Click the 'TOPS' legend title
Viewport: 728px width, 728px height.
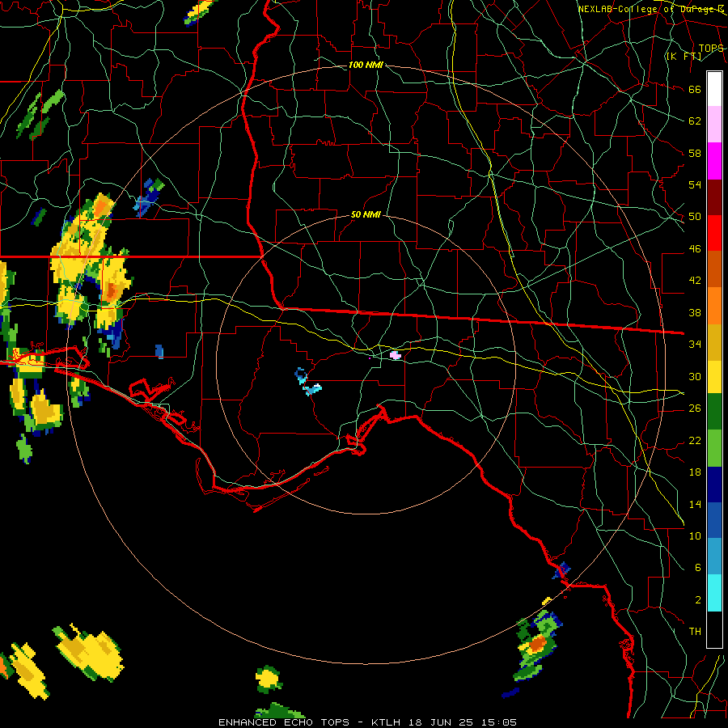[711, 49]
